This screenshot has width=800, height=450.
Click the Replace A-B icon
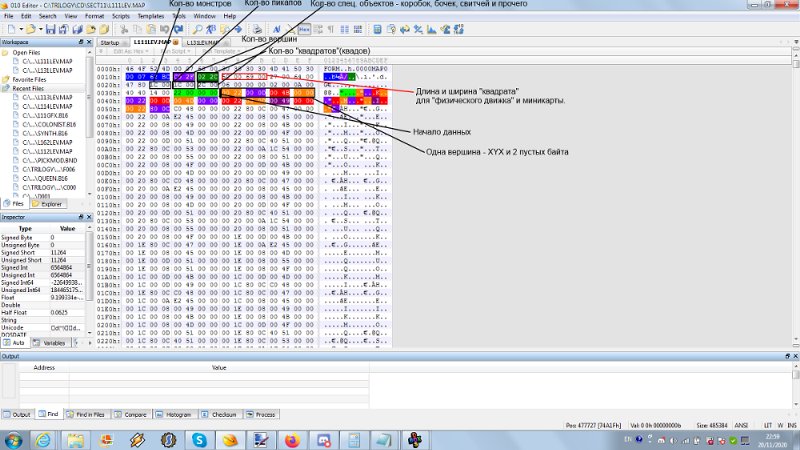[211, 30]
